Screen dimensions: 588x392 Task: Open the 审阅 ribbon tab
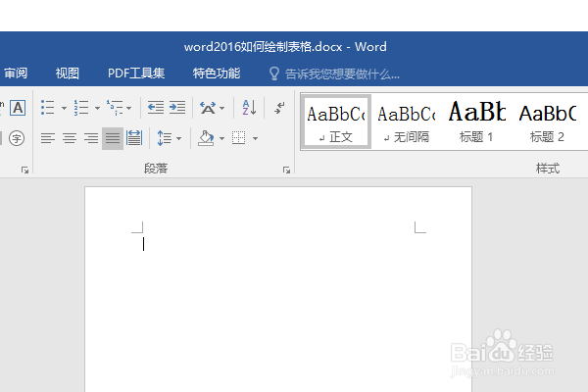point(16,73)
